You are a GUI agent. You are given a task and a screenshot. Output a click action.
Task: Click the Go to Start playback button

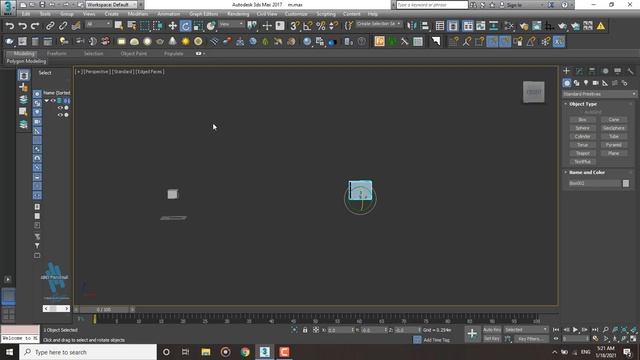click(556, 330)
